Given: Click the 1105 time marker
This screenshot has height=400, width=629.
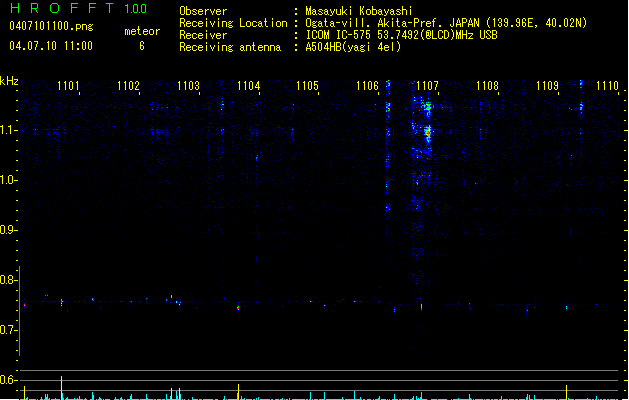Looking at the screenshot, I should click(x=307, y=86).
